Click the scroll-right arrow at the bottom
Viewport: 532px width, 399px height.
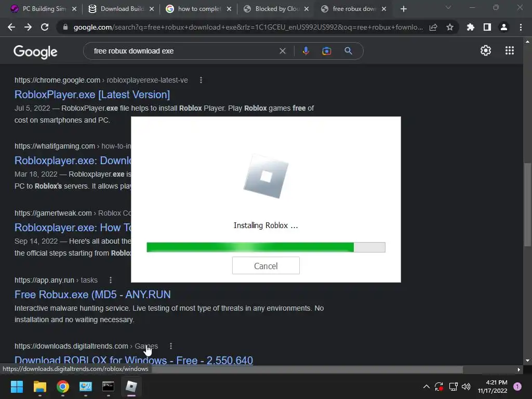[519, 370]
